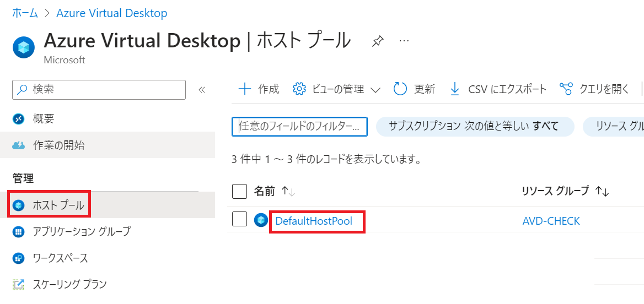This screenshot has height=304, width=644.
Task: Click the 管理 section heading
Action: (x=23, y=178)
